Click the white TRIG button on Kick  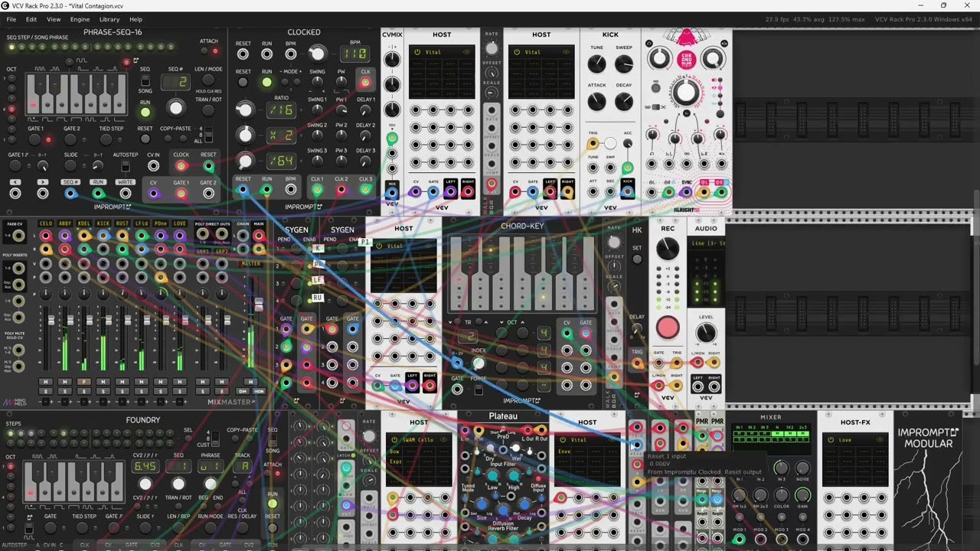[x=609, y=143]
